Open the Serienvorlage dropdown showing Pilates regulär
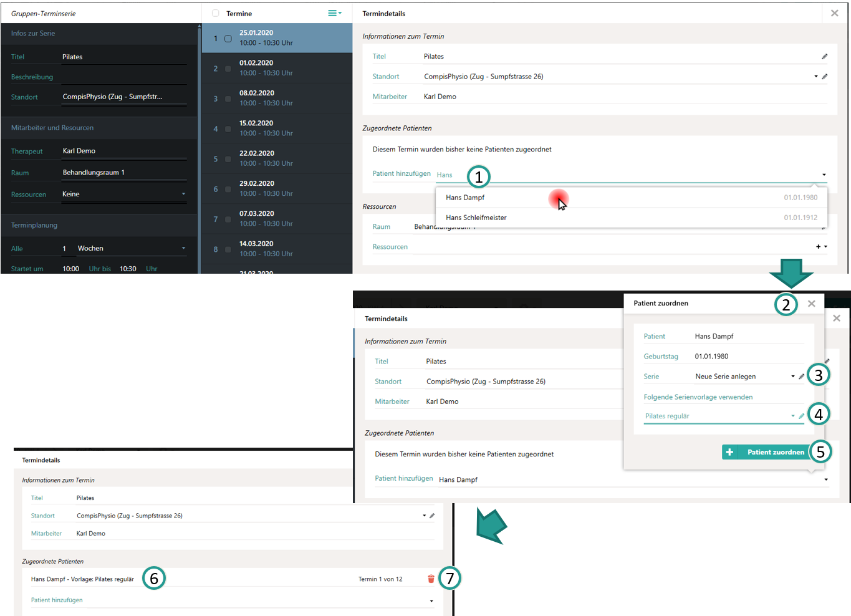 coord(793,416)
